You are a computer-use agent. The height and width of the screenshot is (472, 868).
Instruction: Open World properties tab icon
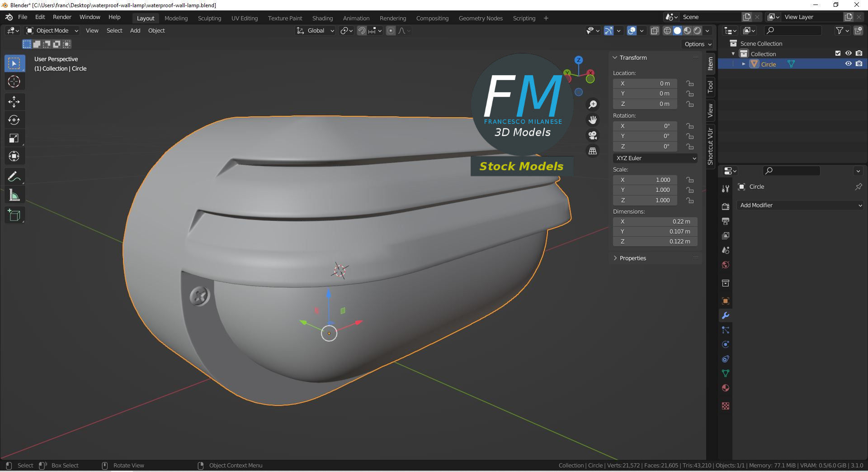coord(726,265)
